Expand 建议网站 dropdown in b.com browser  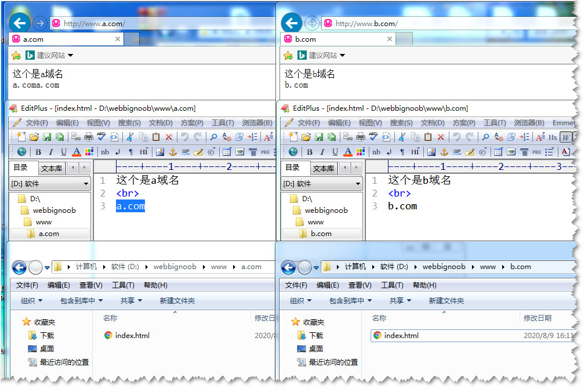click(x=342, y=56)
